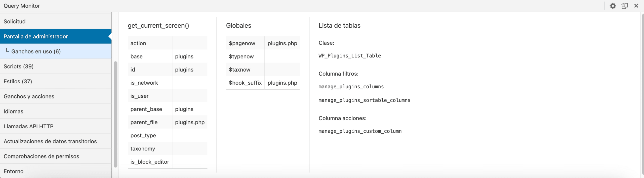Viewport: 644px width, 178px height.
Task: View the Llamadas API HTTP panel
Action: pyautogui.click(x=28, y=126)
